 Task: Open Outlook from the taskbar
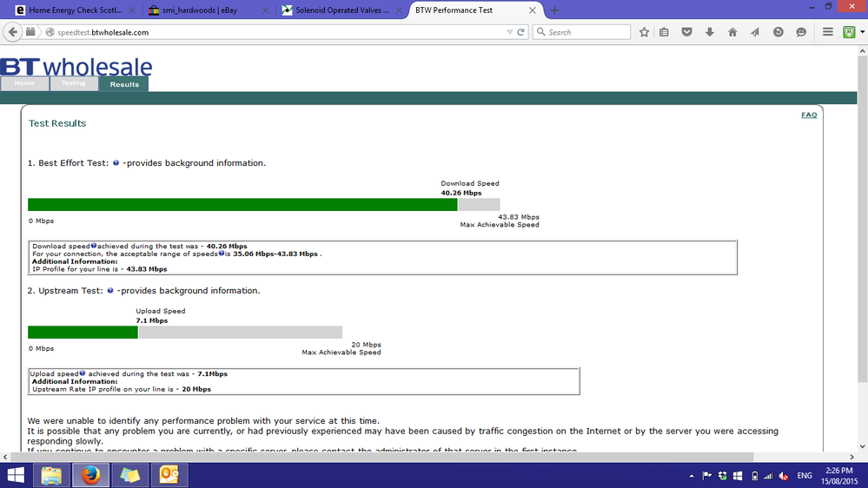(x=169, y=475)
